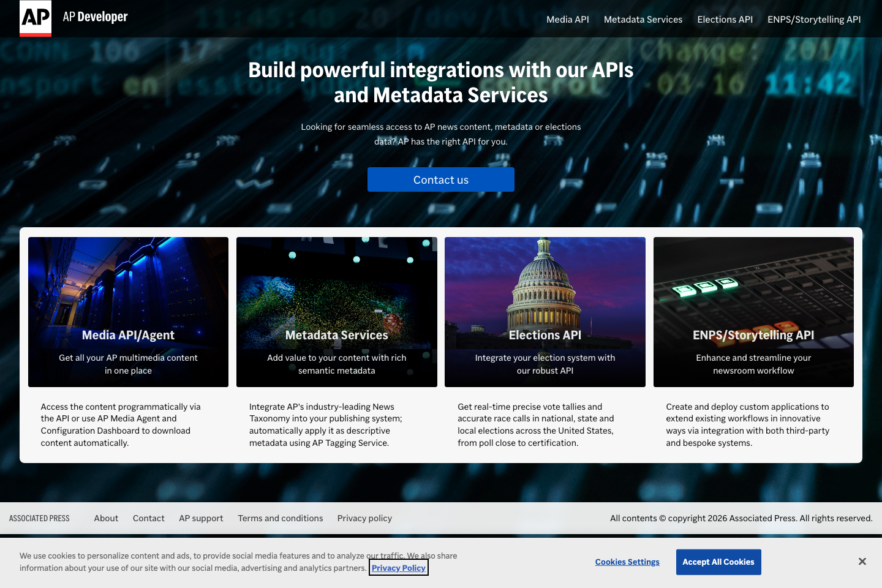This screenshot has height=588, width=882.
Task: Open the Privacy policy footer link
Action: pyautogui.click(x=364, y=518)
